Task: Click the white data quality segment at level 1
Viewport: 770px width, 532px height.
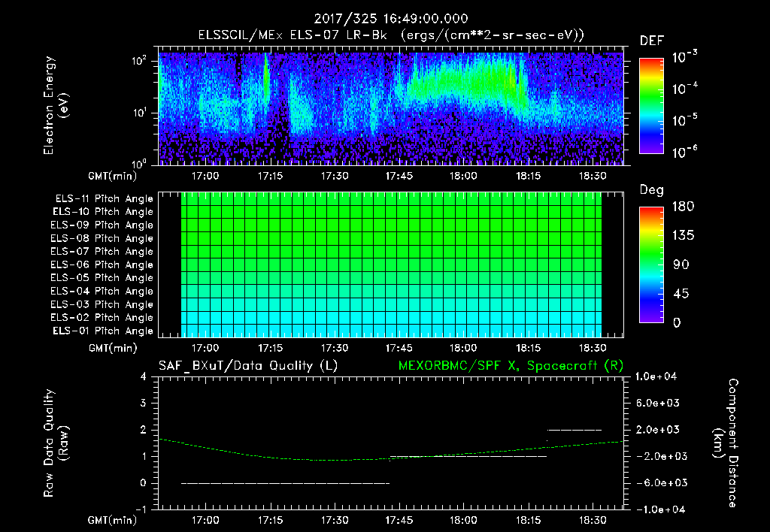Action: pos(468,456)
